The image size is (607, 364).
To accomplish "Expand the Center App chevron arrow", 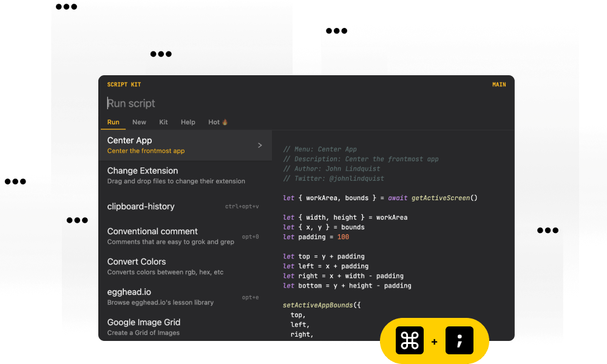I will 260,146.
